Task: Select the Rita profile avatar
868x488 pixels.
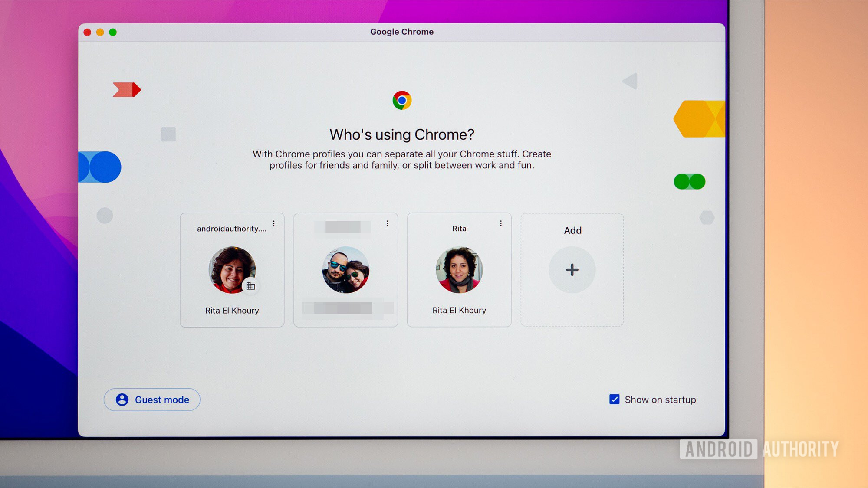Action: pos(459,270)
